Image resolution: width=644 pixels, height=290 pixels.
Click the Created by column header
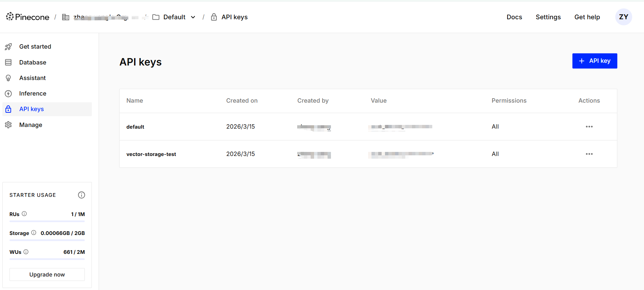pos(313,101)
